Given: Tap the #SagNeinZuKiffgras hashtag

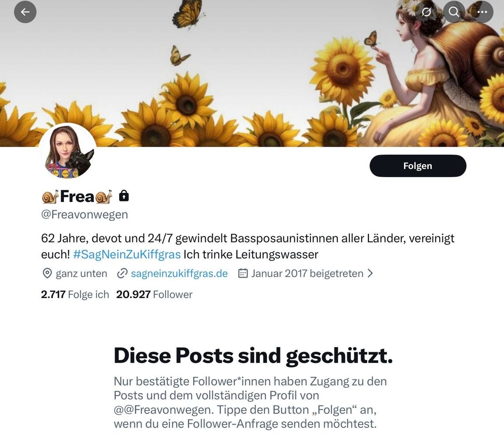Looking at the screenshot, I should [127, 255].
